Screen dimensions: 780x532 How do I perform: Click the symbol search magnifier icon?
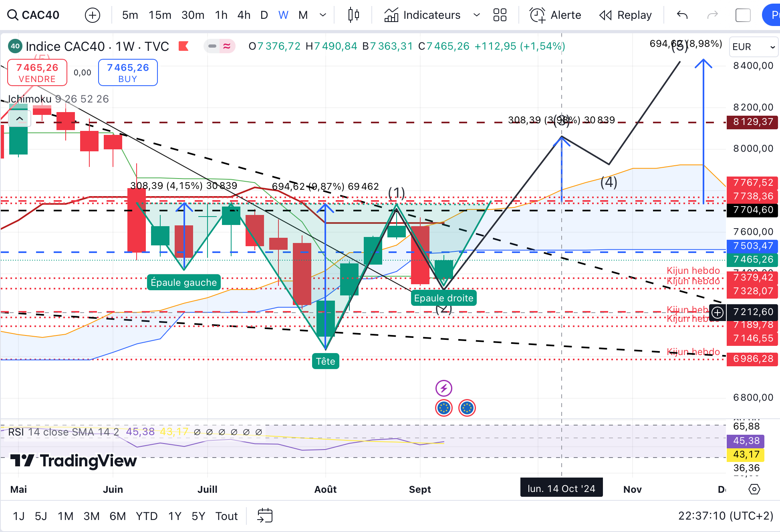tap(13, 15)
